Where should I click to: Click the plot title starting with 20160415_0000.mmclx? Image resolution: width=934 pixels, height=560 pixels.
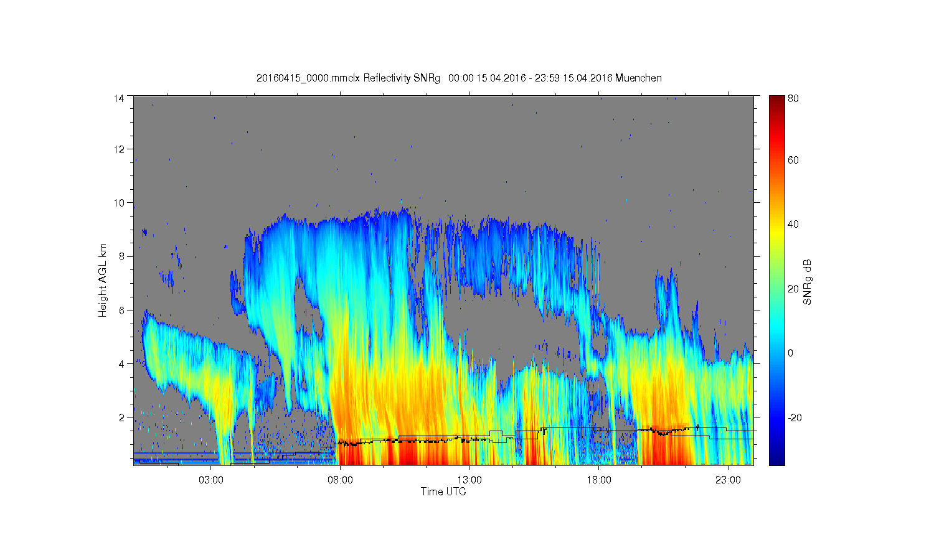(x=459, y=78)
